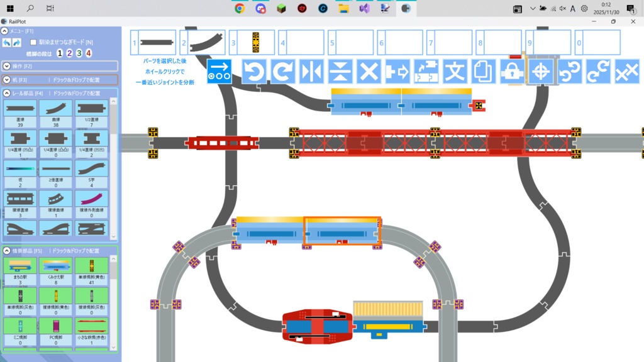Select pier level 4 in 橋脚の段は
644x362 pixels.
pos(89,53)
